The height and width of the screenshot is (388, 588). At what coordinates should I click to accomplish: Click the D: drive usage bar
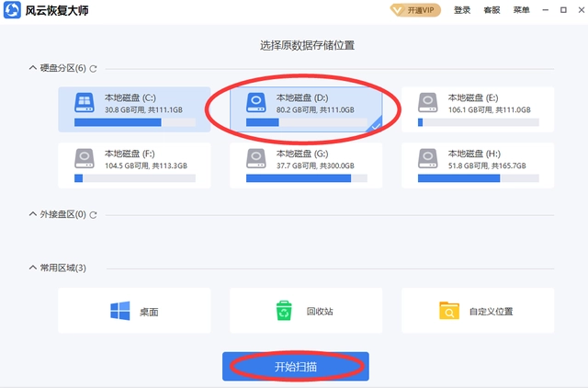(x=307, y=122)
